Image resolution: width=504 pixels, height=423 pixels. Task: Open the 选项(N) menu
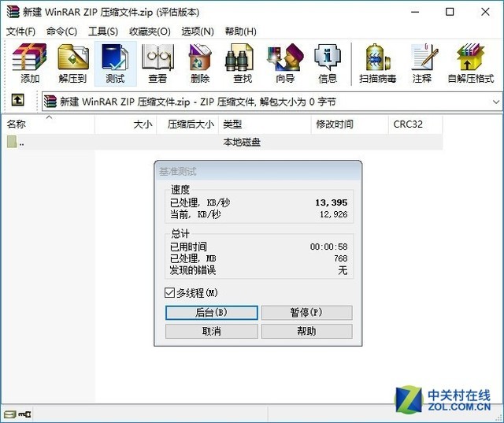(198, 32)
